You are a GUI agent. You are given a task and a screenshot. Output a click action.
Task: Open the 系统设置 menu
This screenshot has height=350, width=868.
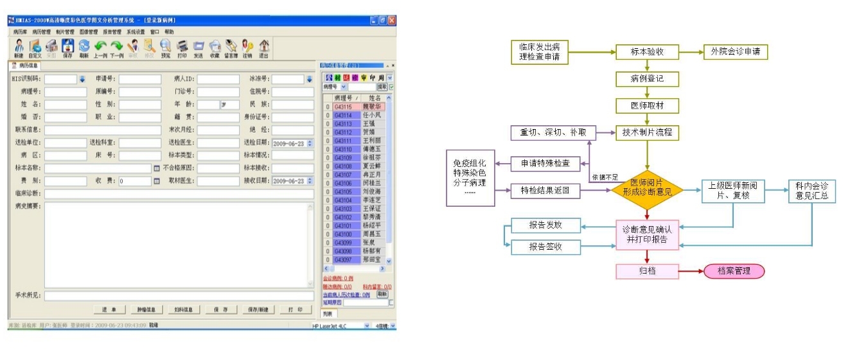[x=136, y=31]
